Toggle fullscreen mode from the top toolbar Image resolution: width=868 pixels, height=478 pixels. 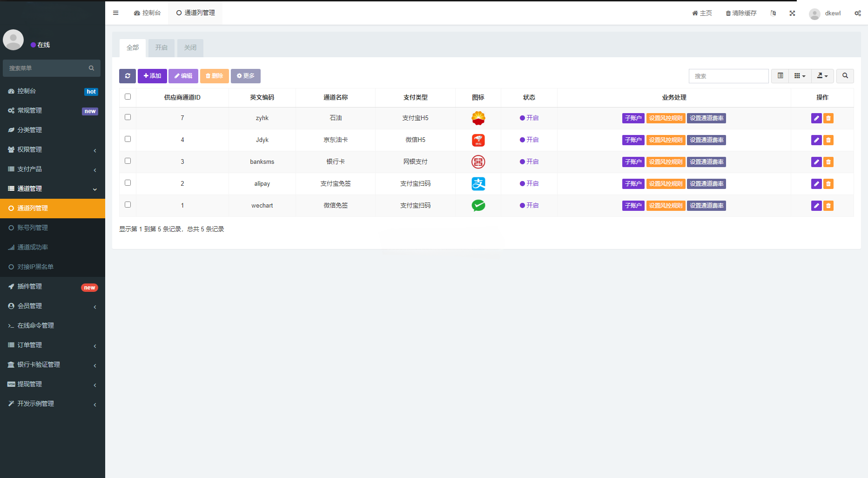tap(793, 13)
